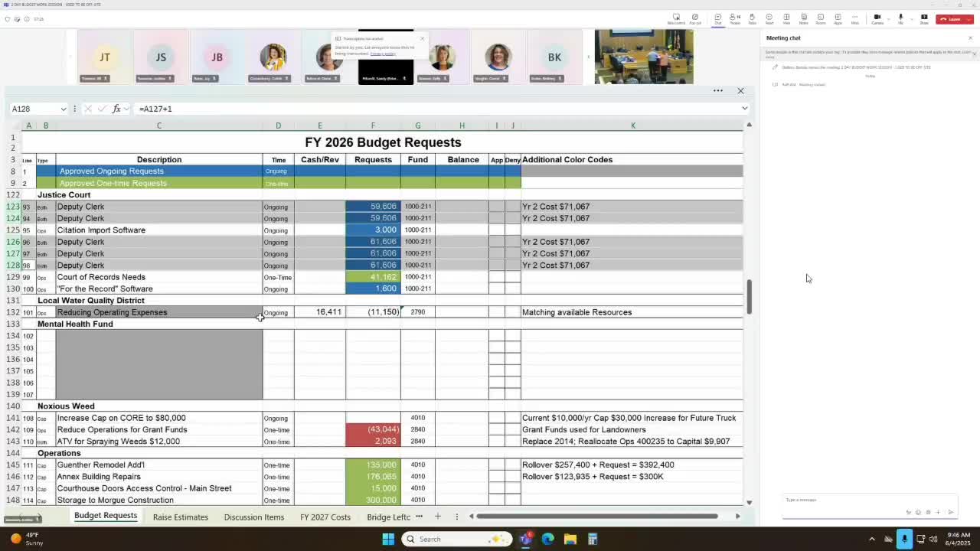The height and width of the screenshot is (551, 980).
Task: Switch to the Raise Estimates sheet
Action: click(180, 517)
